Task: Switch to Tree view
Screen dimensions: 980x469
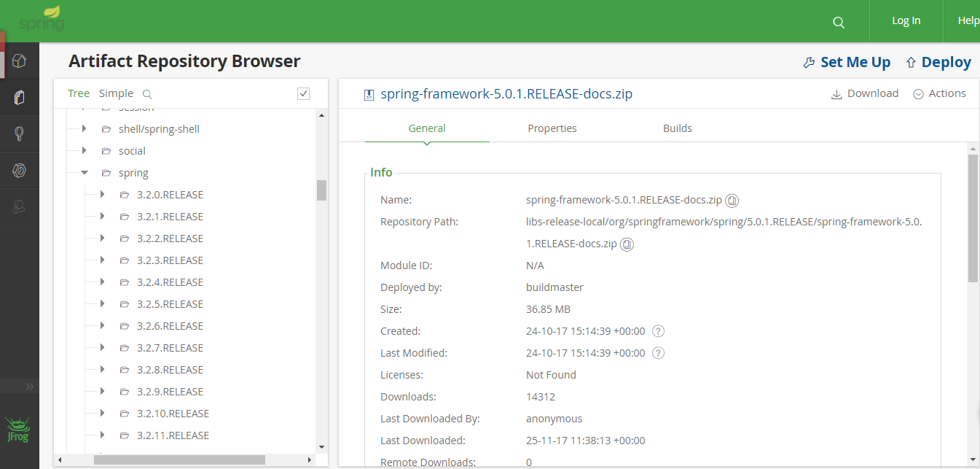Action: (x=79, y=93)
